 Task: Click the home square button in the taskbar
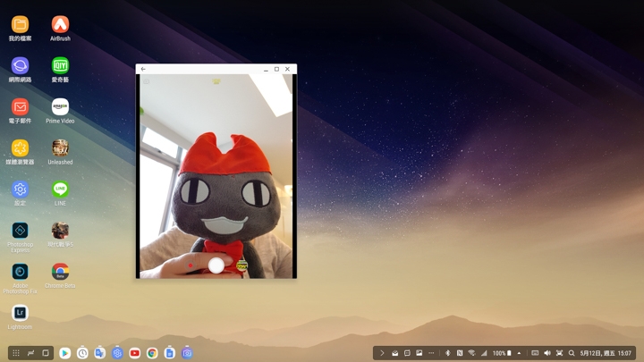[46, 353]
